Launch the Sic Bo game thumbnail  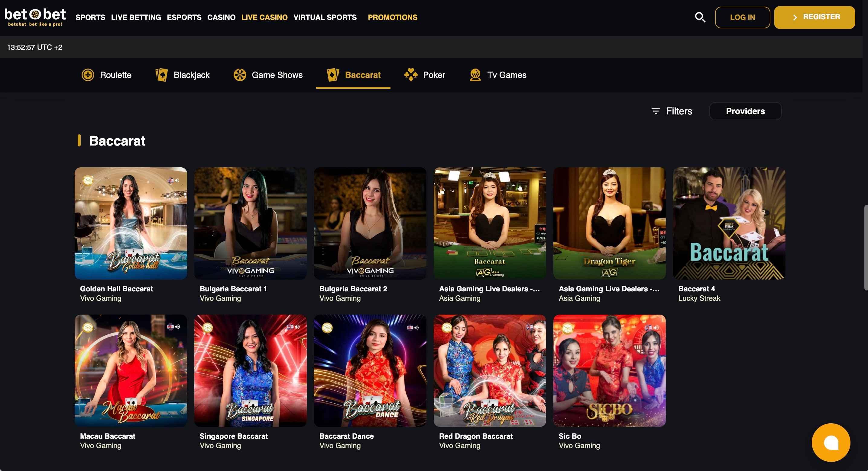609,371
